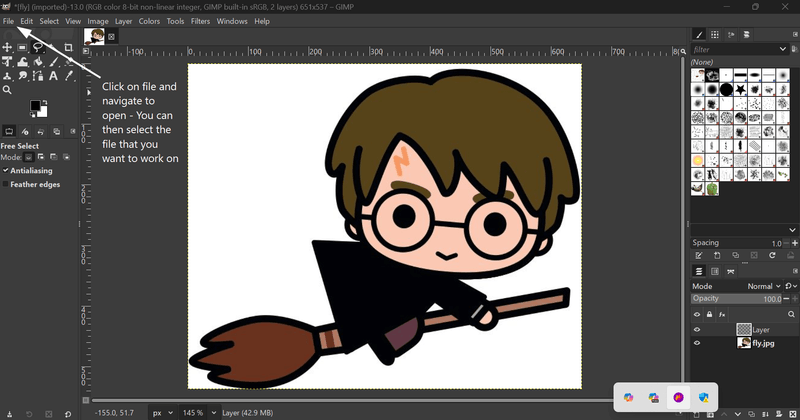
Task: Add a mask to the layer
Action: click(779, 414)
